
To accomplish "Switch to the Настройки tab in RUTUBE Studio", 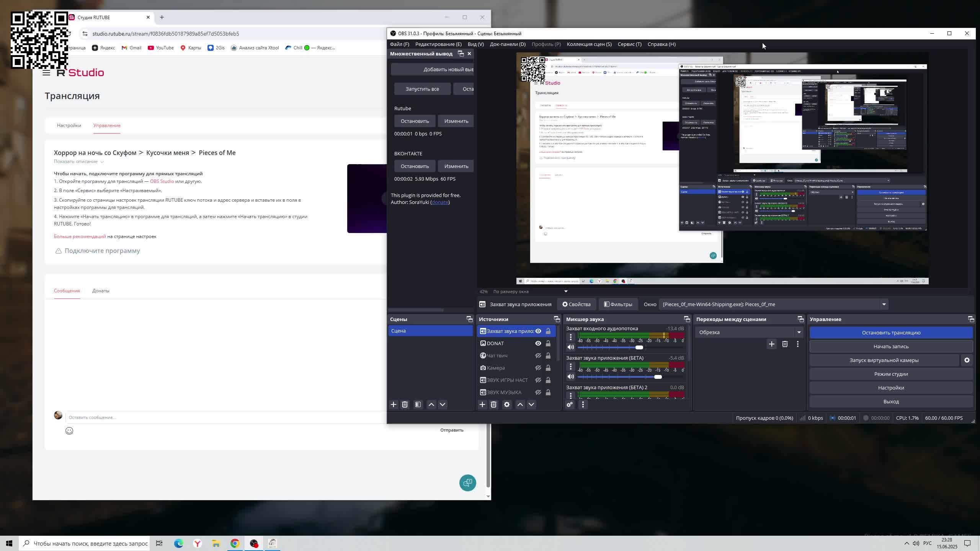I will 69,126.
